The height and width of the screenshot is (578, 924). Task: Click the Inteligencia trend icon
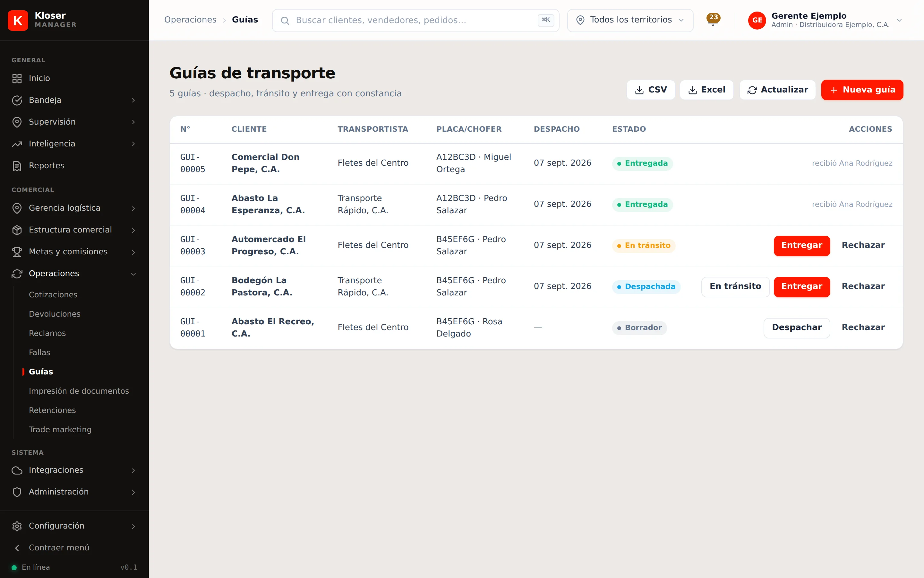17,144
